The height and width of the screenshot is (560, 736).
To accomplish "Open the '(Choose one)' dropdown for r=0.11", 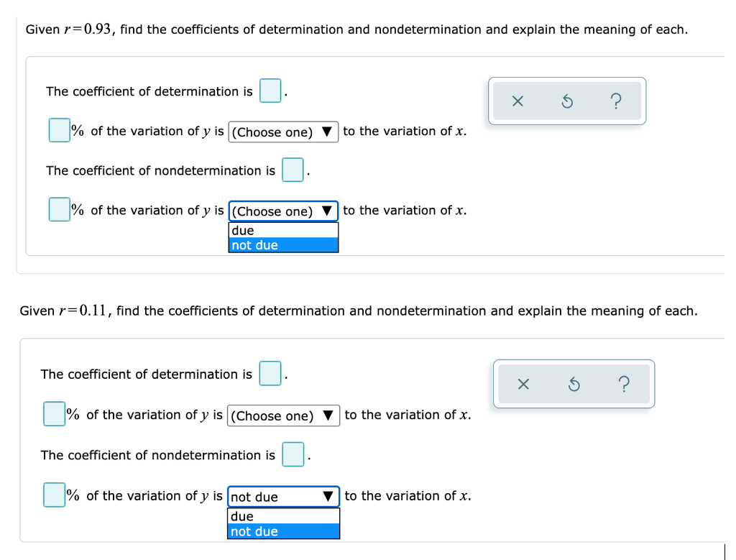I will tap(283, 416).
